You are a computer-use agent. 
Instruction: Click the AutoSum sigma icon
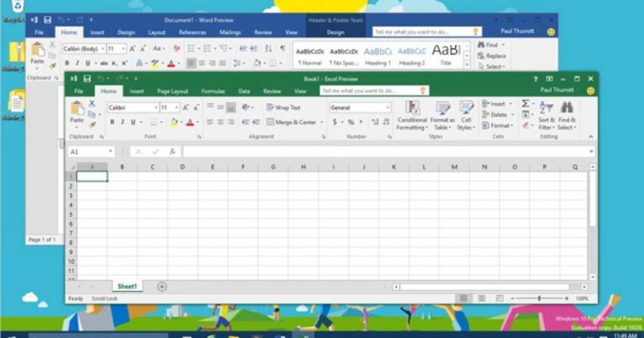pyautogui.click(x=525, y=104)
